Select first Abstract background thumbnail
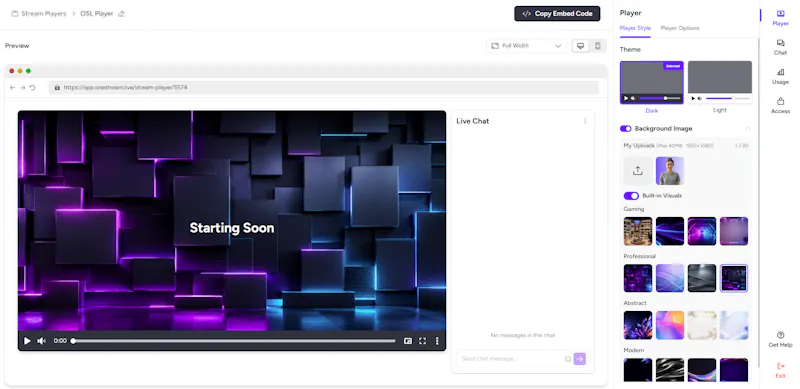Screen dimensions: 800x389 [x=638, y=325]
